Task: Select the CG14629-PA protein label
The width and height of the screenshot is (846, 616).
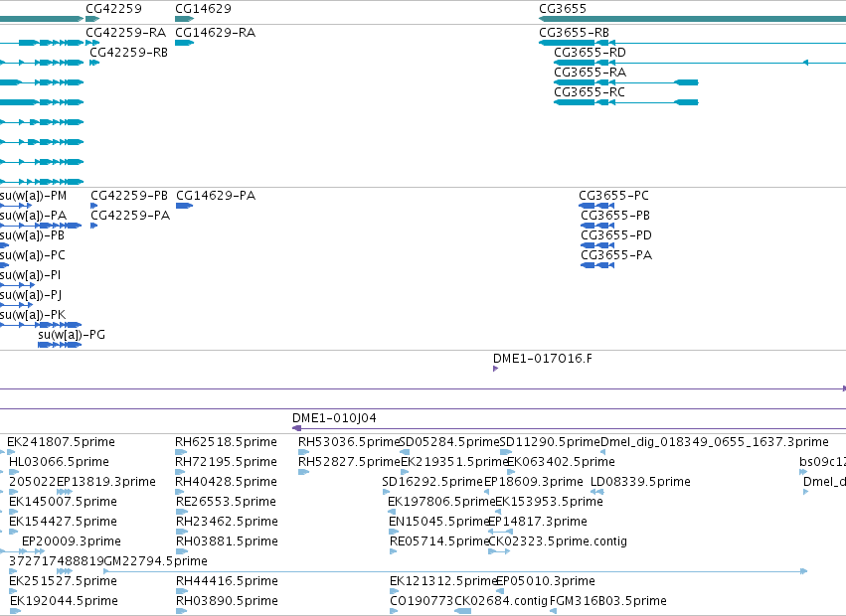Action: [216, 196]
